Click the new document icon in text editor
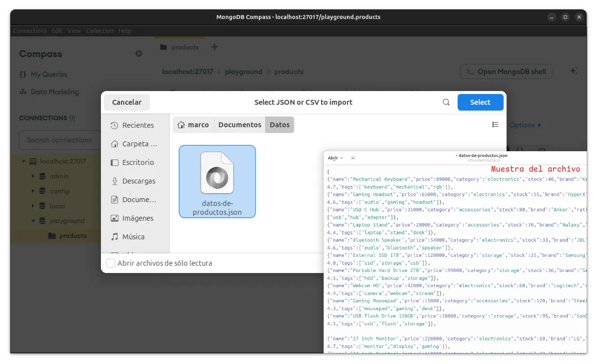Image resolution: width=597 pixels, height=364 pixels. (353, 158)
